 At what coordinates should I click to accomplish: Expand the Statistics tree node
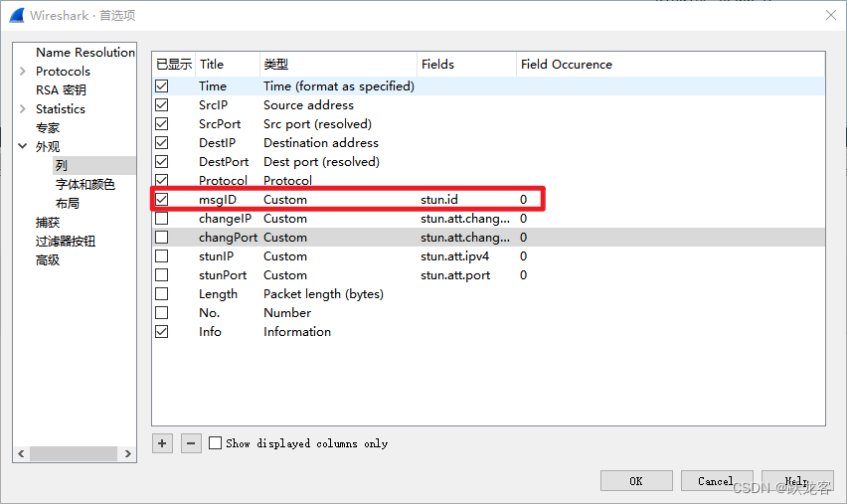tap(23, 108)
